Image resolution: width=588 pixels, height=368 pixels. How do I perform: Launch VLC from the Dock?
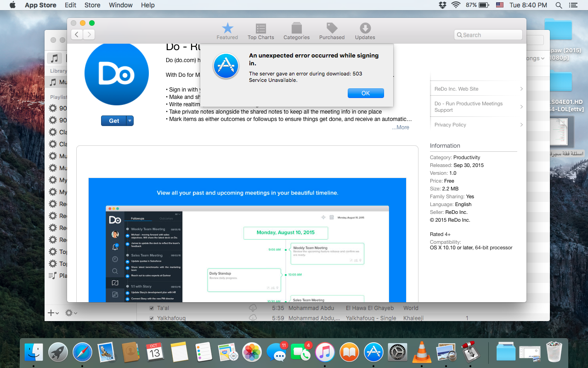[421, 353]
